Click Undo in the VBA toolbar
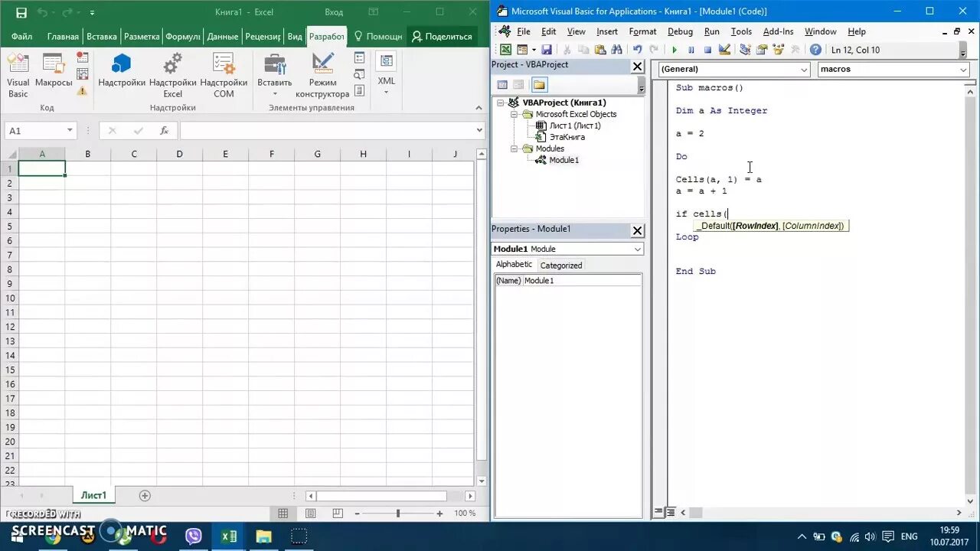The height and width of the screenshot is (551, 980). pyautogui.click(x=637, y=50)
